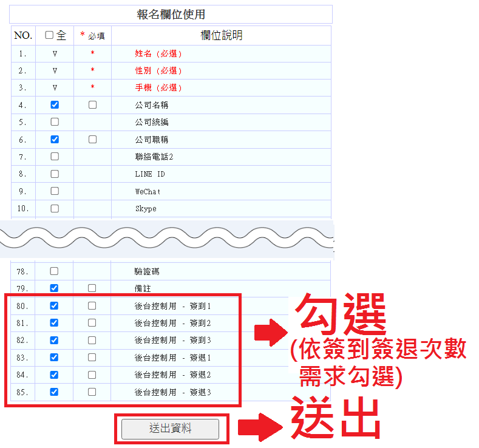Viewport: 479px width, 448px height.
Task: Check the LINE ID field checkbox
Action: tap(55, 174)
